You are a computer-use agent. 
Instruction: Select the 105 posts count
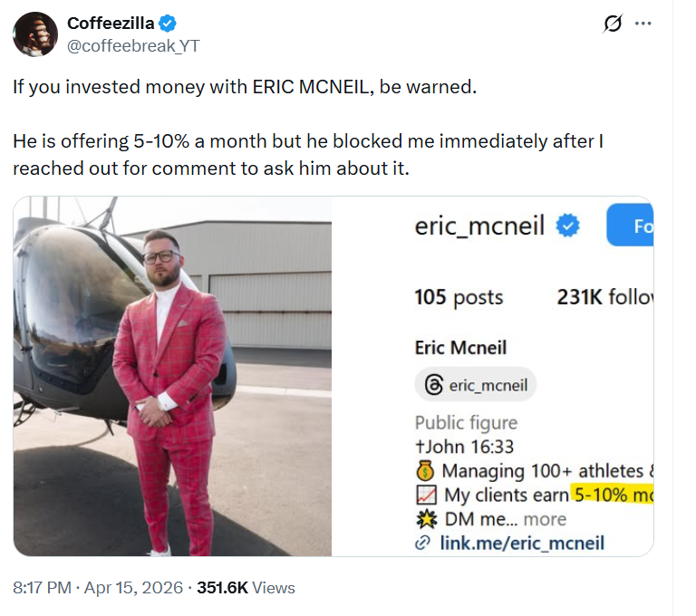click(x=459, y=297)
